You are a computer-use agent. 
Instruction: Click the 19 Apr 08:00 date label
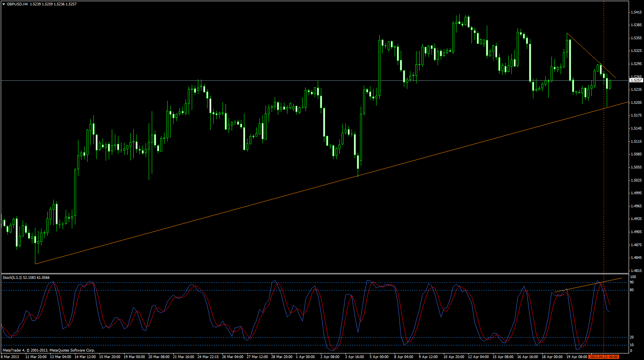(x=577, y=357)
